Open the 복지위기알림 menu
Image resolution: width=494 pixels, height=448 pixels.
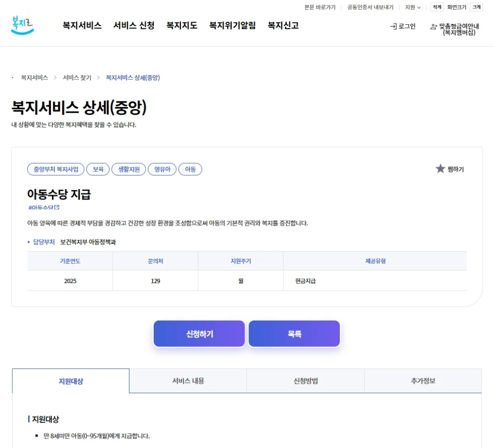232,26
